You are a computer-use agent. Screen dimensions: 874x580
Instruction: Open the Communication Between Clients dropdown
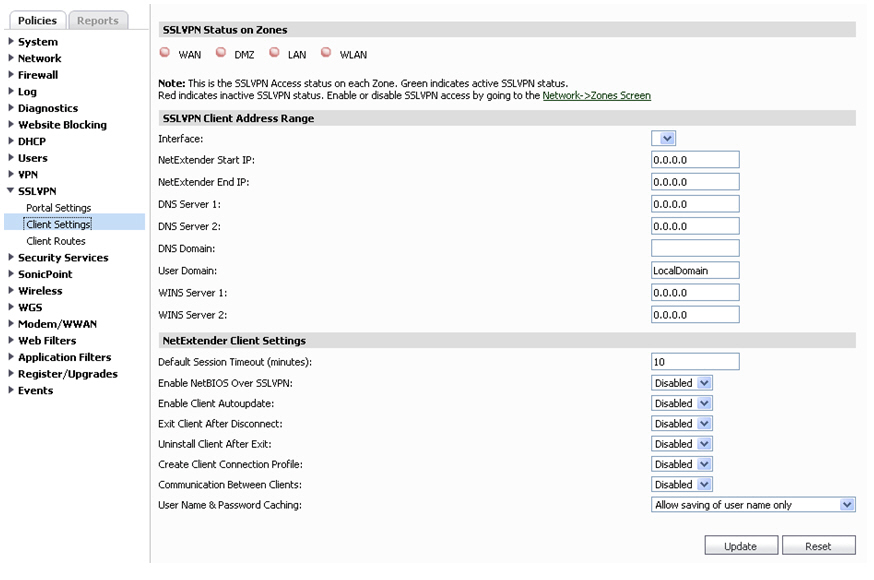(x=682, y=485)
